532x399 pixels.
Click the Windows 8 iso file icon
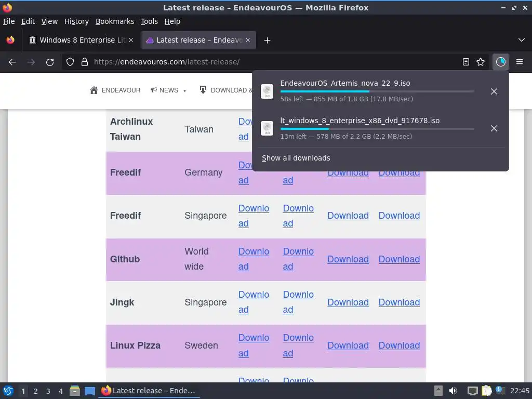coord(267,128)
